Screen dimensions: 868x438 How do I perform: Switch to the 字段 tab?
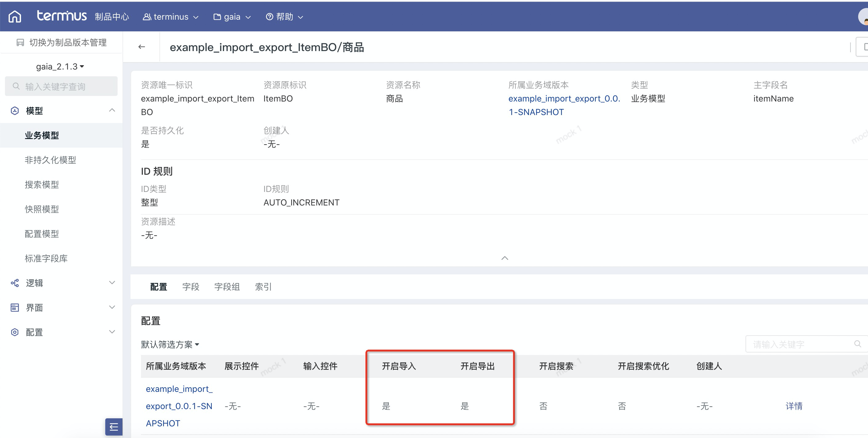(x=191, y=286)
